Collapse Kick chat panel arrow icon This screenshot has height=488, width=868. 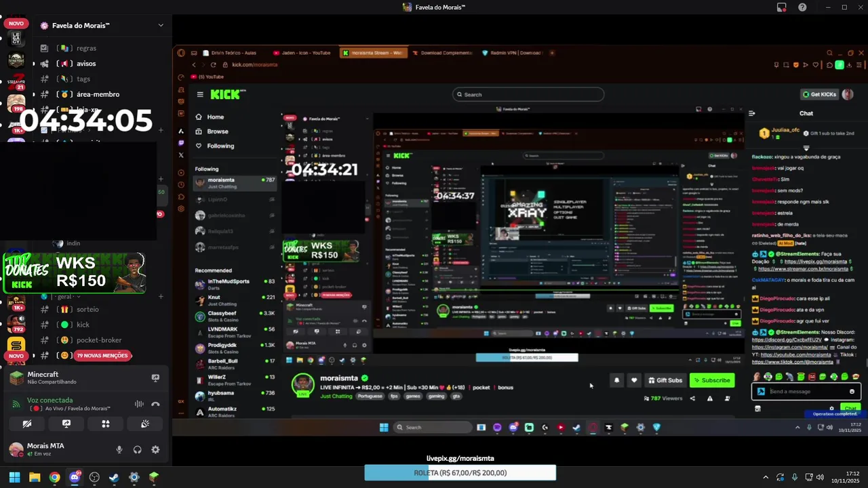pos(752,113)
